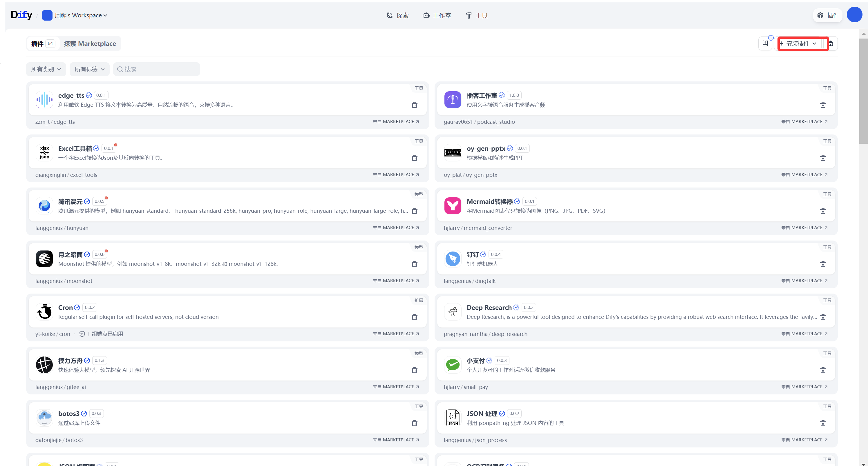Click trash icon for Mermaid转换器 plugin
Viewport: 868px width, 466px height.
(823, 211)
